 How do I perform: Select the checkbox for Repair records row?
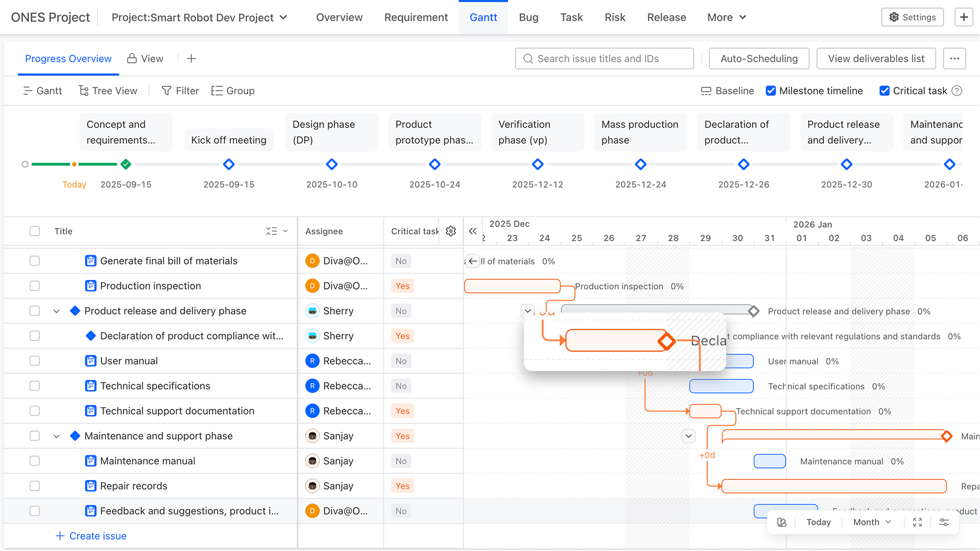[35, 485]
